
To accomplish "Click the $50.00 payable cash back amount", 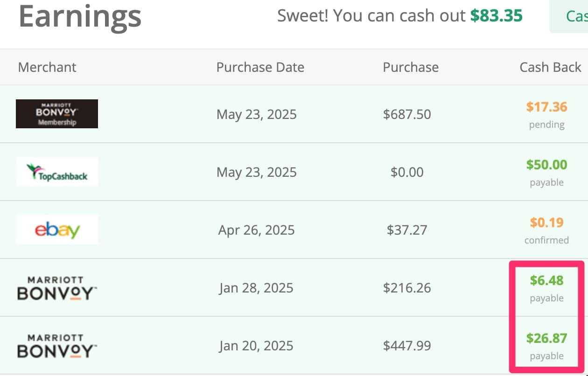I will click(x=546, y=165).
